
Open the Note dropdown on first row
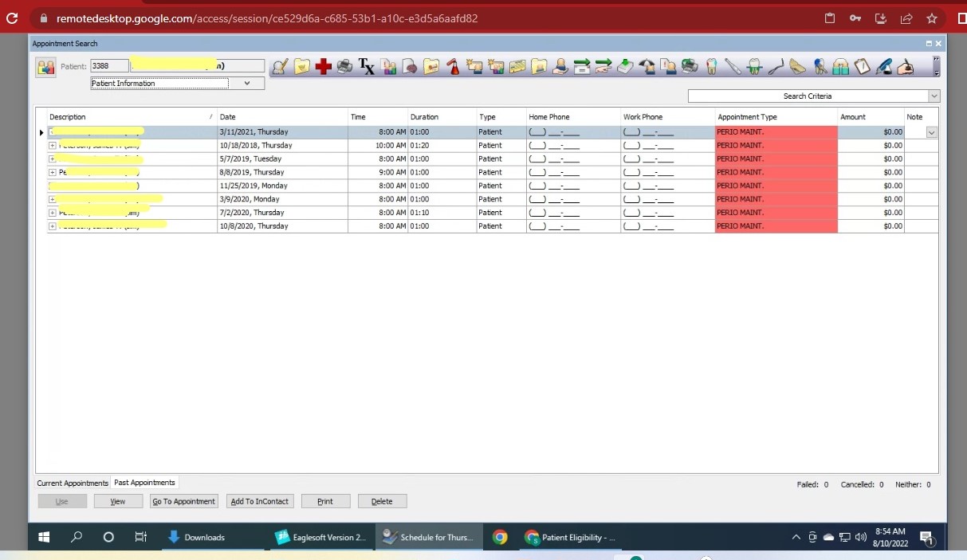click(931, 132)
